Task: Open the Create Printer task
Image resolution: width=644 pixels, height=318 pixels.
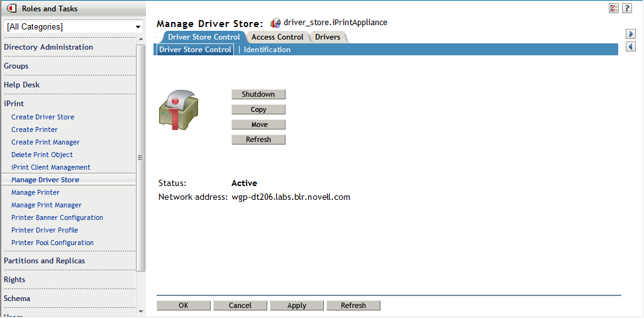Action: pyautogui.click(x=35, y=129)
